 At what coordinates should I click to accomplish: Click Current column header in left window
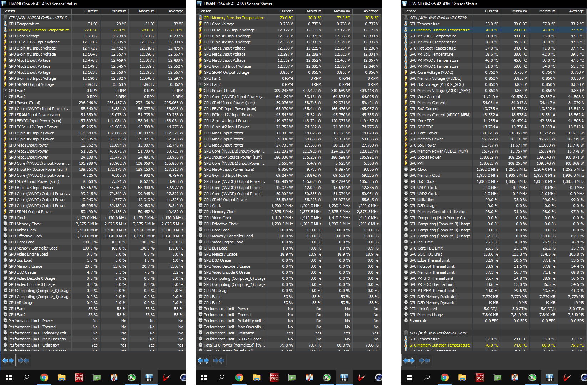86,11
